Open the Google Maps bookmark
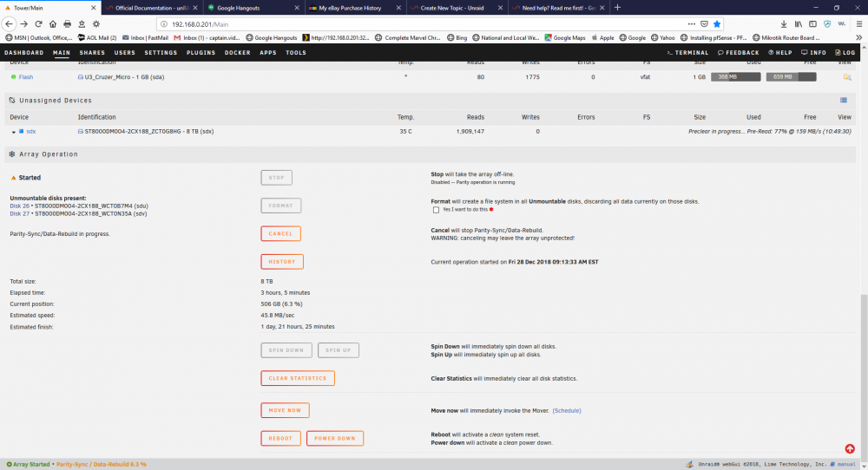The image size is (868, 470). point(565,37)
